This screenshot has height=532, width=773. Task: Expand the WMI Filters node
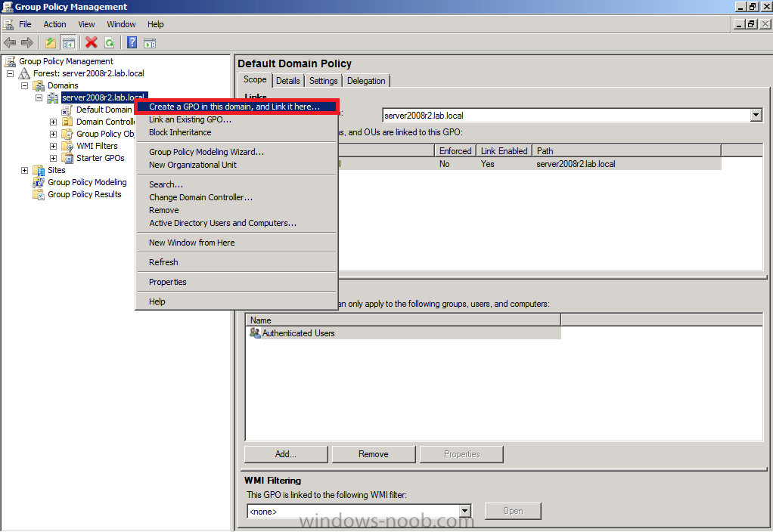(x=53, y=146)
